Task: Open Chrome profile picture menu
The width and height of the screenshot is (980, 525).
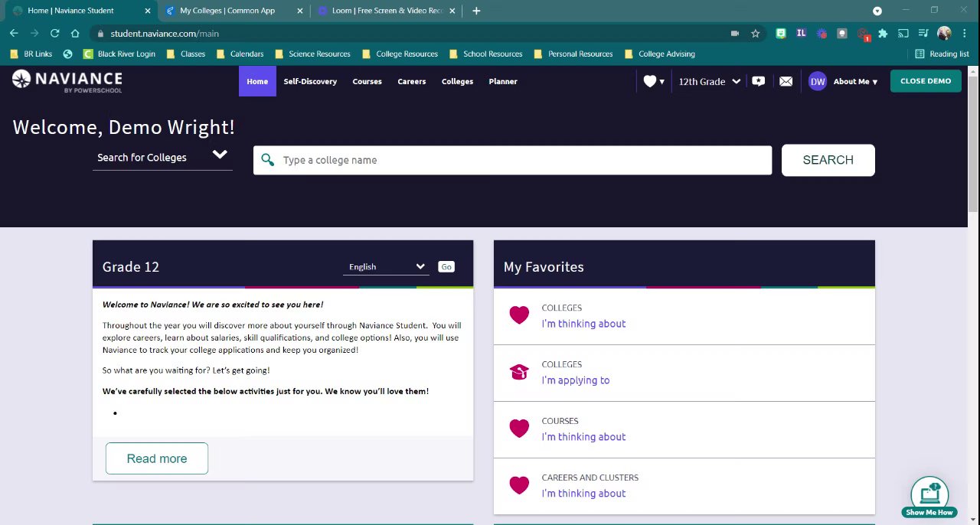Action: coord(944,34)
